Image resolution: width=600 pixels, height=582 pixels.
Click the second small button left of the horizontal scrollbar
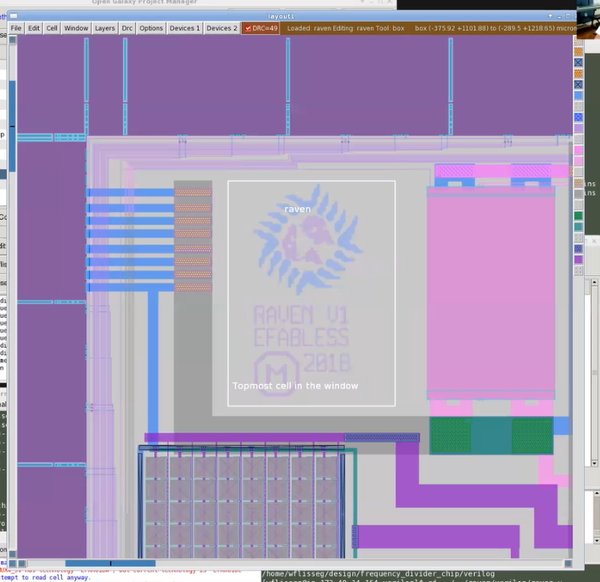[x=22, y=563]
